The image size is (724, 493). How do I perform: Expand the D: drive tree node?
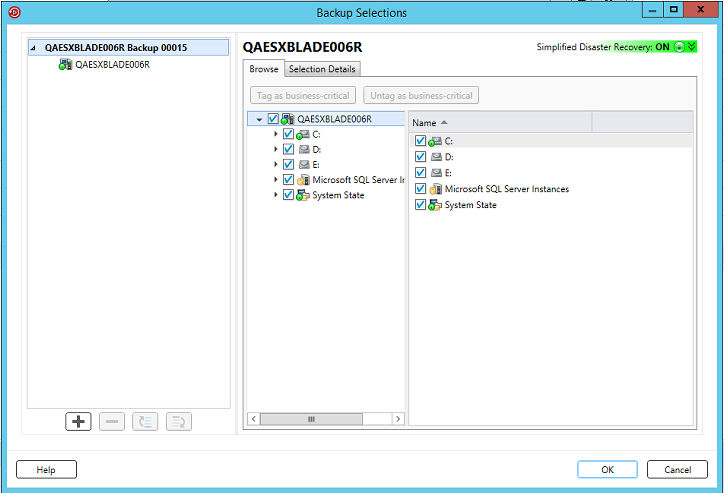(275, 150)
